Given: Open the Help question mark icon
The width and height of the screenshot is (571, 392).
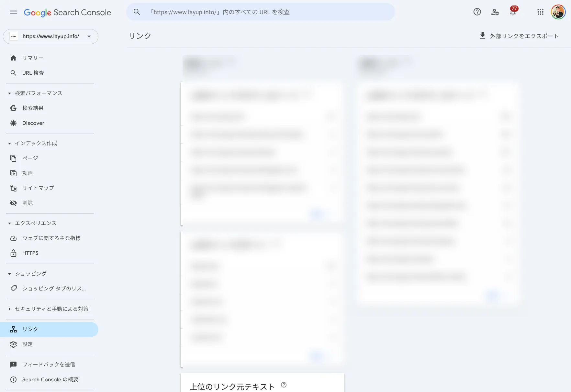Looking at the screenshot, I should [477, 12].
